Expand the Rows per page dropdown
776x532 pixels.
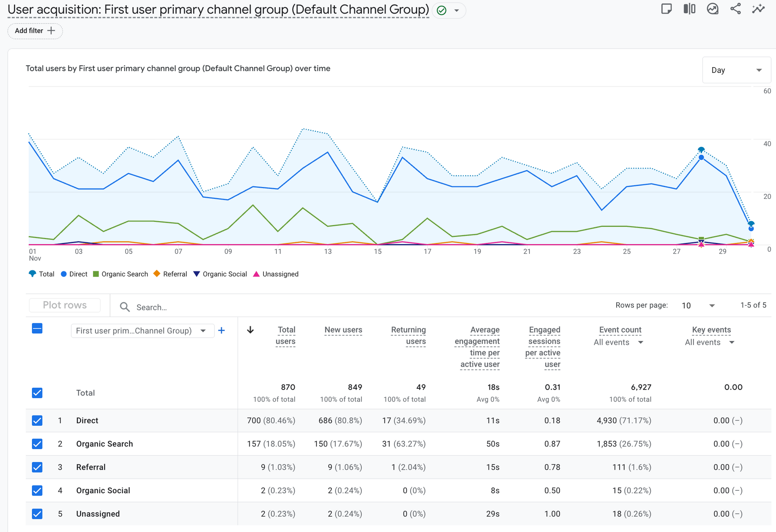(698, 306)
